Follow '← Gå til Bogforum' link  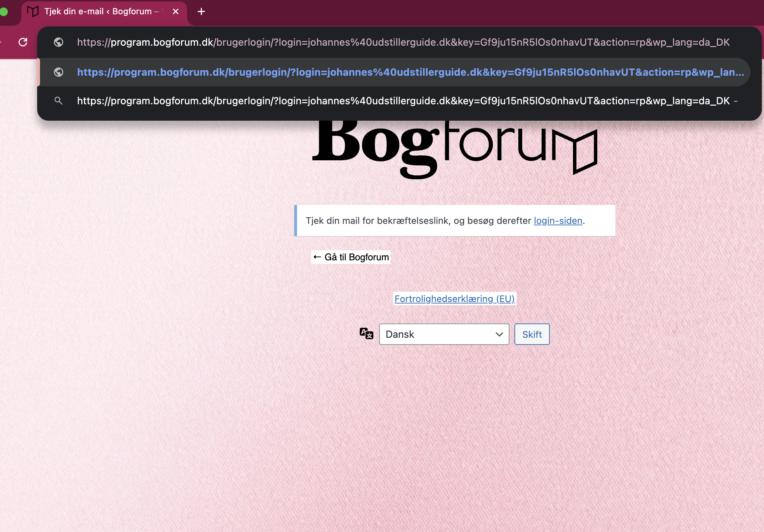351,257
